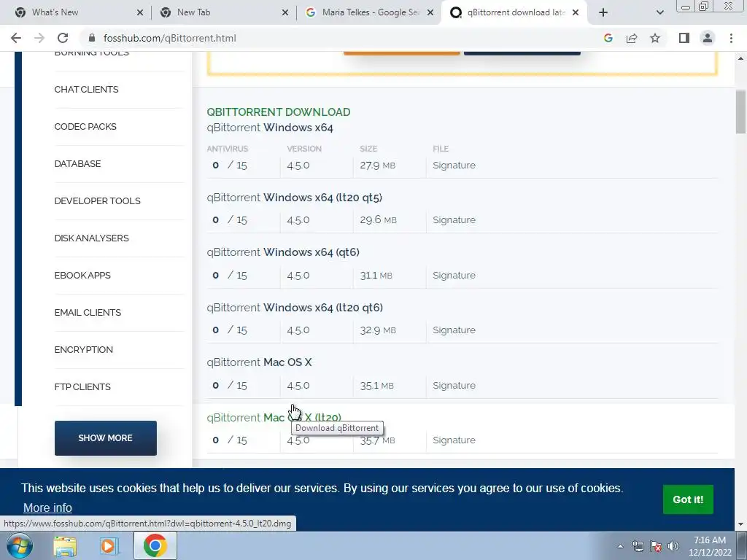
Task: Open the Windows Start menu
Action: 20,545
